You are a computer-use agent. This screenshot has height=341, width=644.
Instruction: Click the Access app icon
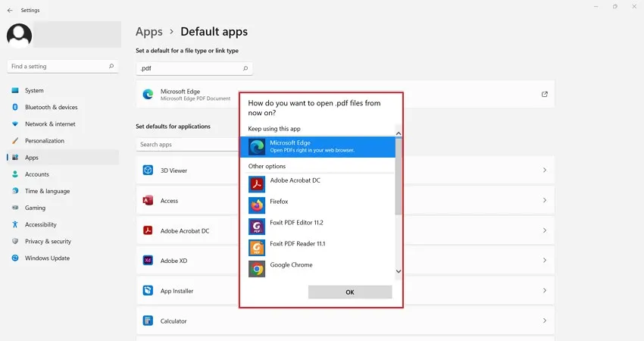[148, 201]
